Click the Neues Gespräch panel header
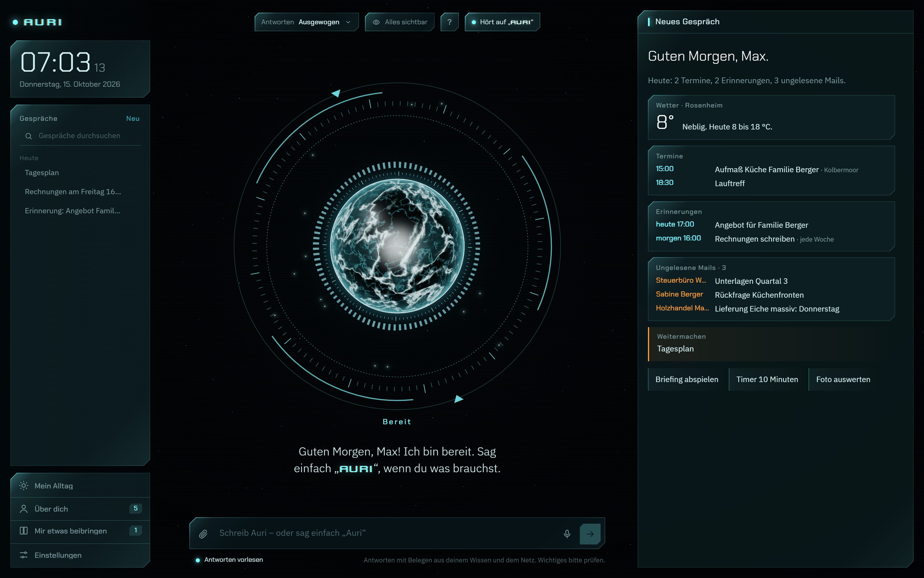The height and width of the screenshot is (578, 924). [x=775, y=22]
